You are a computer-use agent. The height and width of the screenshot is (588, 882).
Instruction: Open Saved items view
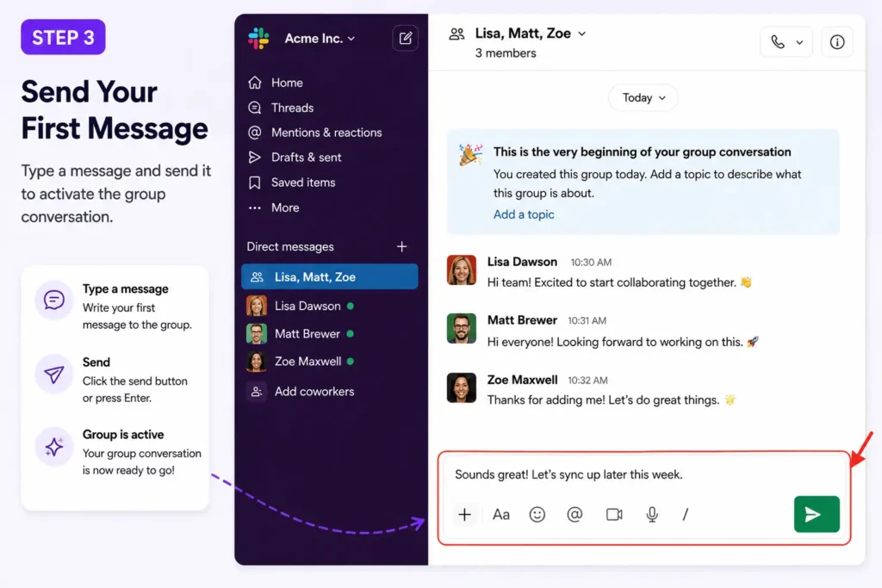[303, 183]
